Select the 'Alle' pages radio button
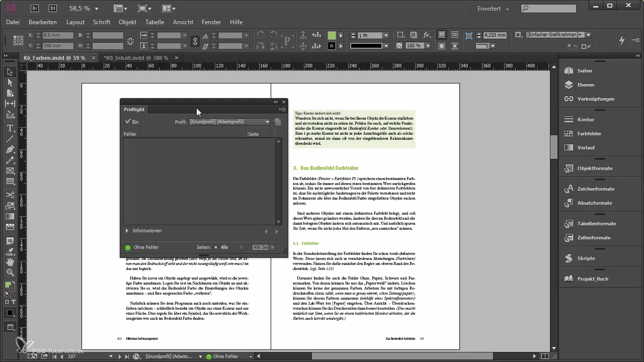Screen dimensions: 644x362 coord(216,247)
